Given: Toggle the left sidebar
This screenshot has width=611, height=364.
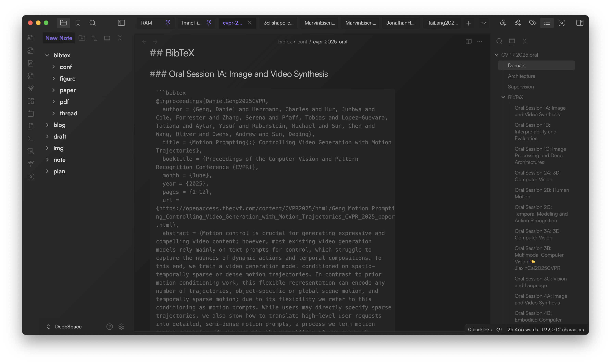Looking at the screenshot, I should click(121, 23).
